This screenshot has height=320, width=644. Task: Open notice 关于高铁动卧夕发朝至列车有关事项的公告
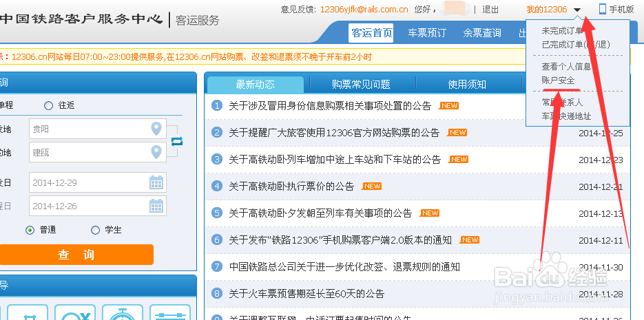coord(320,213)
